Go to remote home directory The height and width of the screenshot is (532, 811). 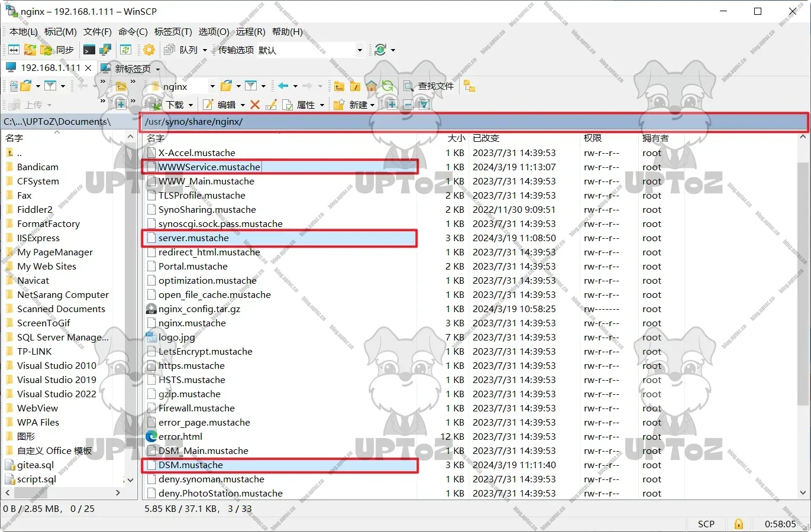pos(371,86)
